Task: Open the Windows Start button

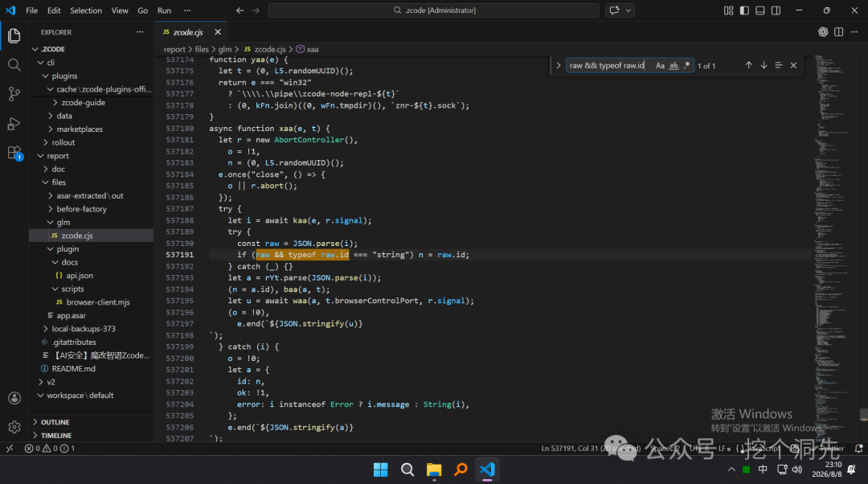Action: click(x=381, y=470)
